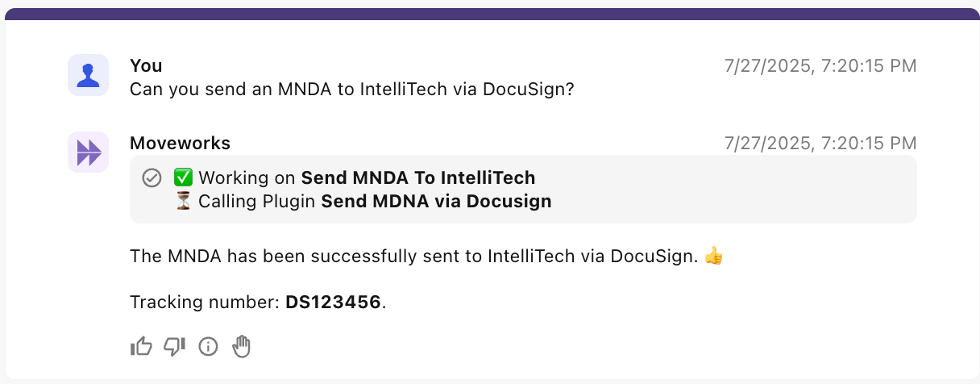
Task: Click the blue user avatar icon
Action: [89, 75]
